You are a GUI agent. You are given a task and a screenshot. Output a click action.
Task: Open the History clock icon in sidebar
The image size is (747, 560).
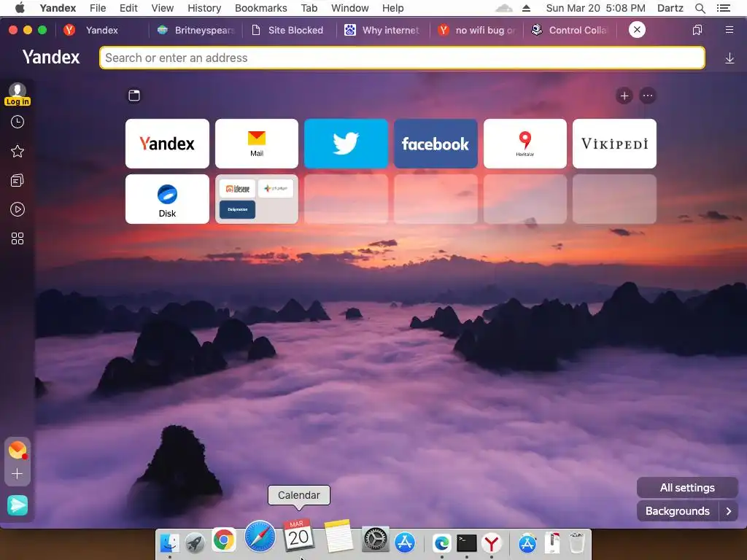click(18, 122)
